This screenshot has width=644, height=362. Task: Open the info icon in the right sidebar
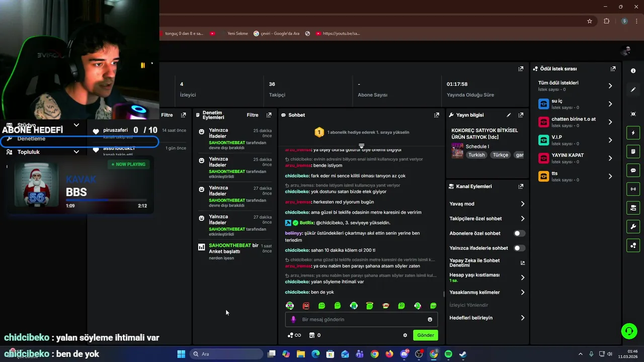(x=633, y=71)
